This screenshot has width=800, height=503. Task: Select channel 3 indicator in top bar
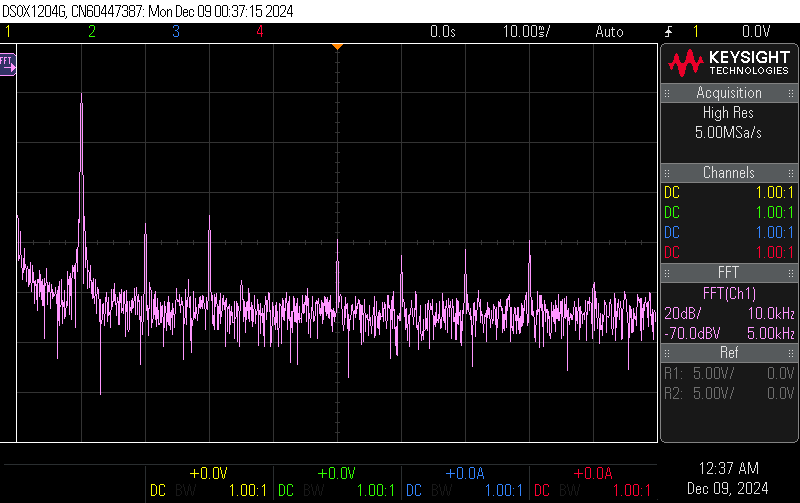176,32
